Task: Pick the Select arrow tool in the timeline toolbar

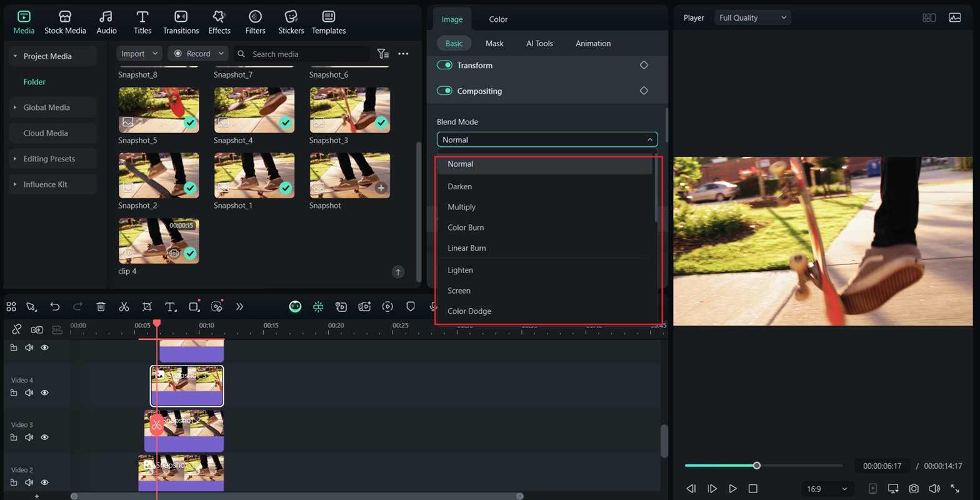Action: point(31,306)
